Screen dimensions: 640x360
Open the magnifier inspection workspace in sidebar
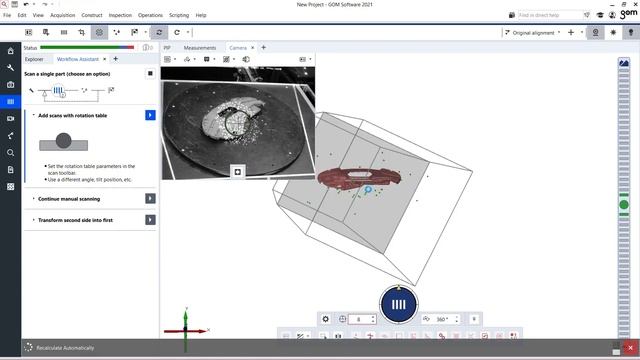tap(11, 153)
